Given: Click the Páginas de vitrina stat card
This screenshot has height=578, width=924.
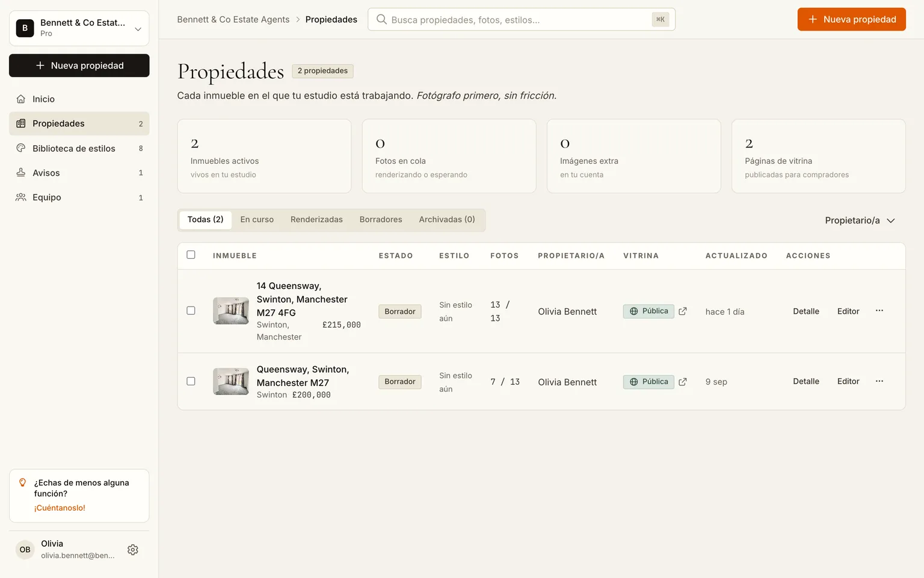Looking at the screenshot, I should coord(819,156).
